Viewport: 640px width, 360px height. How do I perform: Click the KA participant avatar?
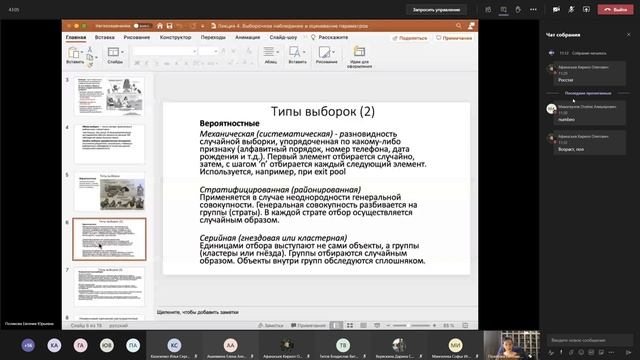click(54, 345)
